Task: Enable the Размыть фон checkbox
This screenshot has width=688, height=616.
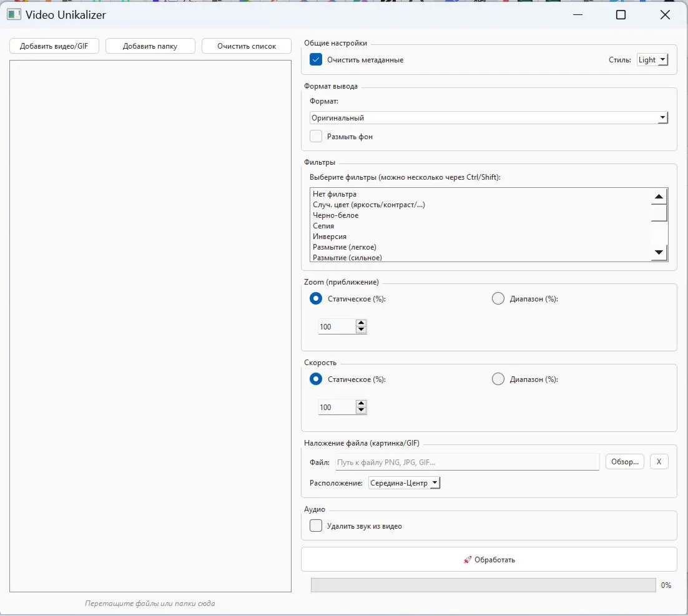Action: tap(316, 136)
